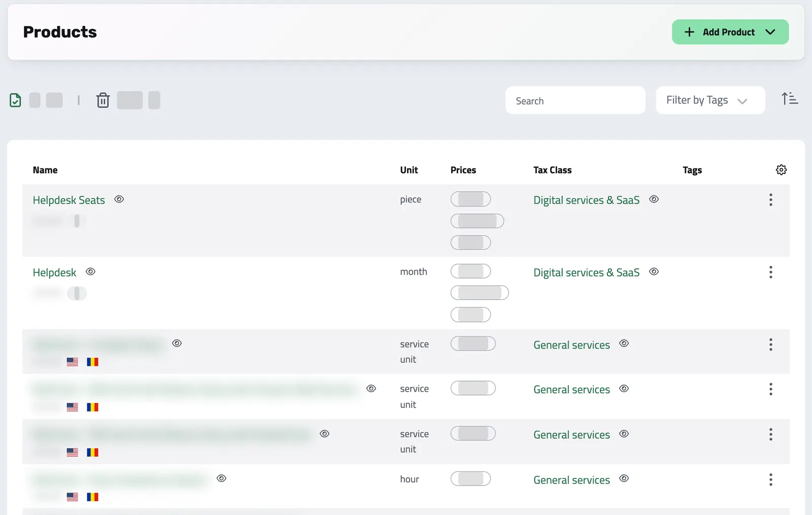Click the green document-check icon

(15, 100)
